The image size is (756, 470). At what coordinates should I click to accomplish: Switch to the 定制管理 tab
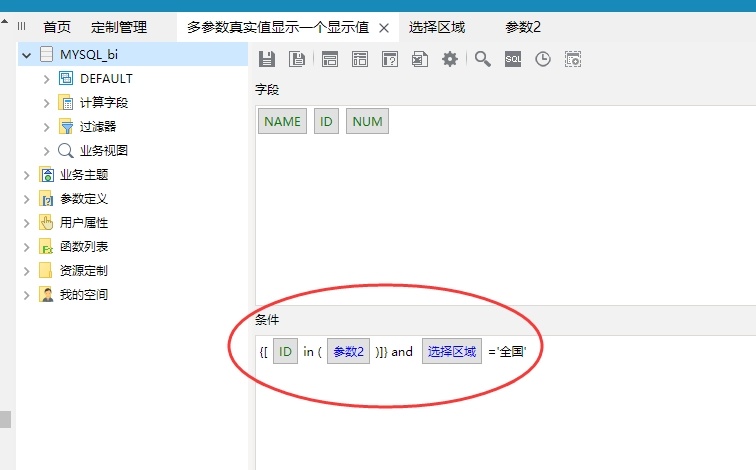[119, 27]
